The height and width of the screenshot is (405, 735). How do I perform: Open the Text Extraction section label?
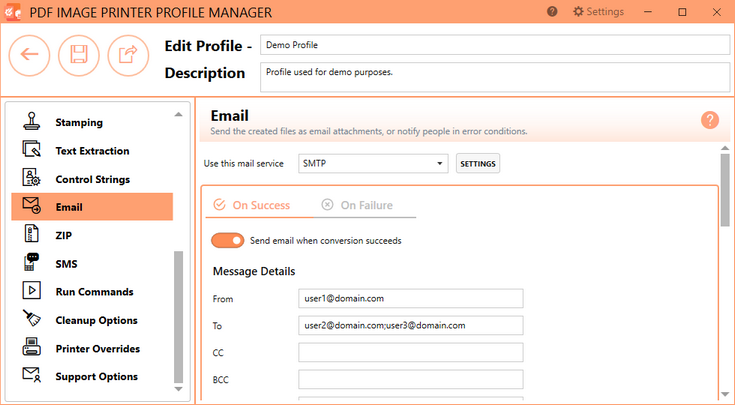[x=92, y=151]
